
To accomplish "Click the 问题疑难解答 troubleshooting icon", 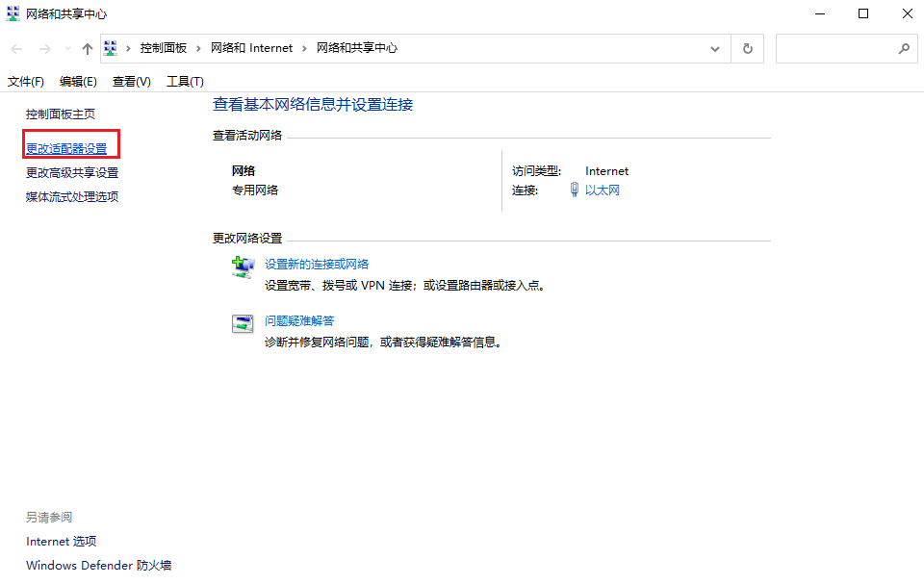I will pyautogui.click(x=244, y=324).
